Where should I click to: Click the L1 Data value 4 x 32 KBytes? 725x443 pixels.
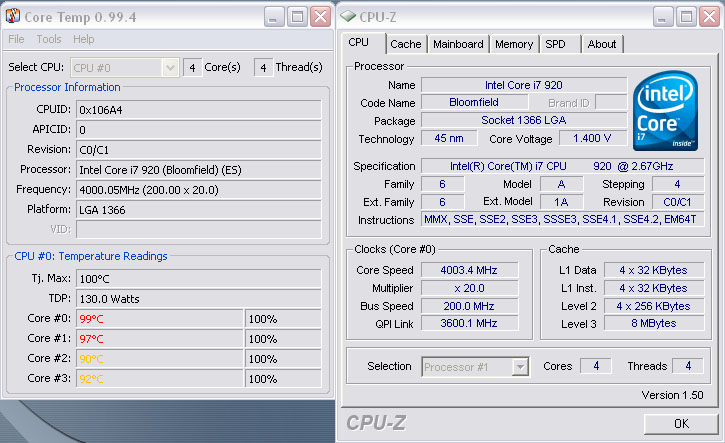654,270
